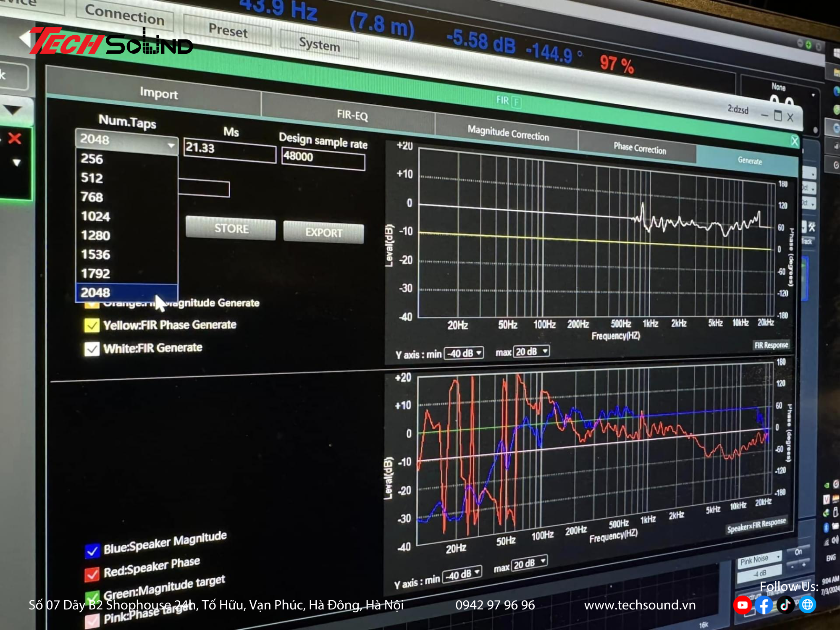Toggle White:FIR Generate checkbox
The width and height of the screenshot is (840, 630).
click(x=92, y=349)
